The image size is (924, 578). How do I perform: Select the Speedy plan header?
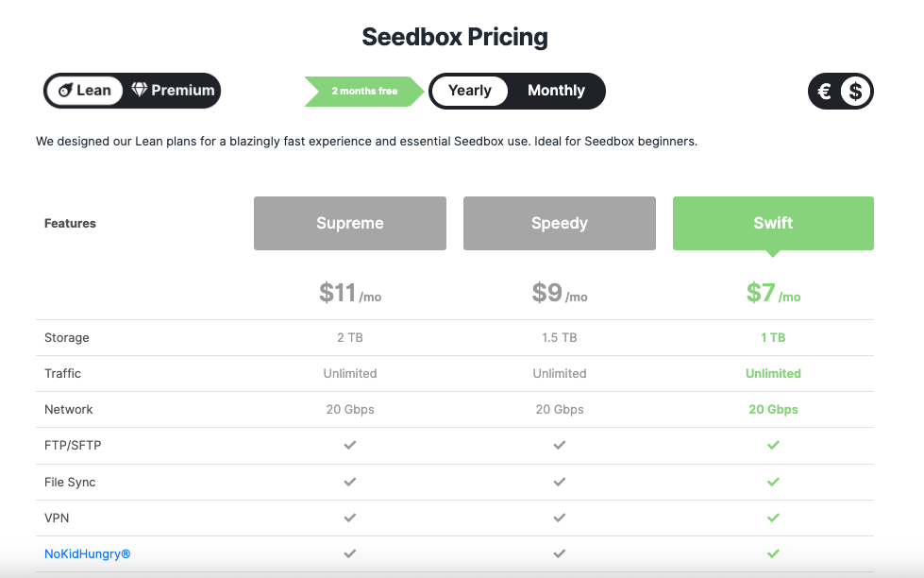pyautogui.click(x=560, y=223)
